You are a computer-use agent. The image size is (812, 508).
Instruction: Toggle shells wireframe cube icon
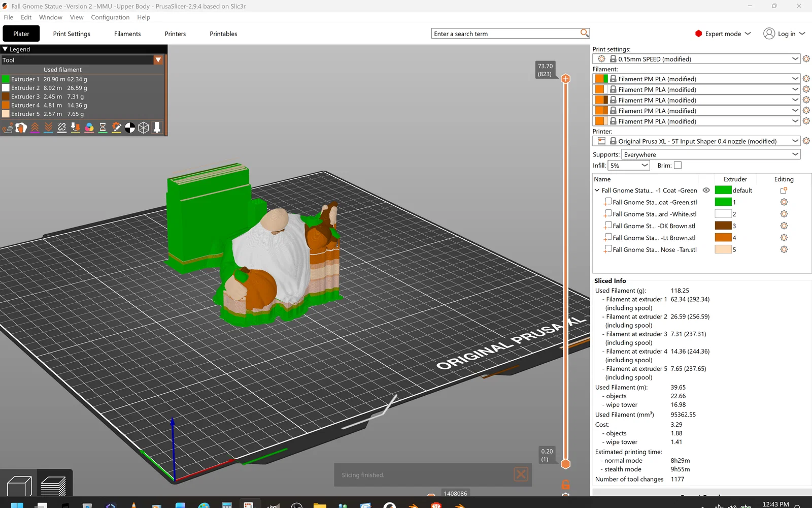(x=144, y=128)
